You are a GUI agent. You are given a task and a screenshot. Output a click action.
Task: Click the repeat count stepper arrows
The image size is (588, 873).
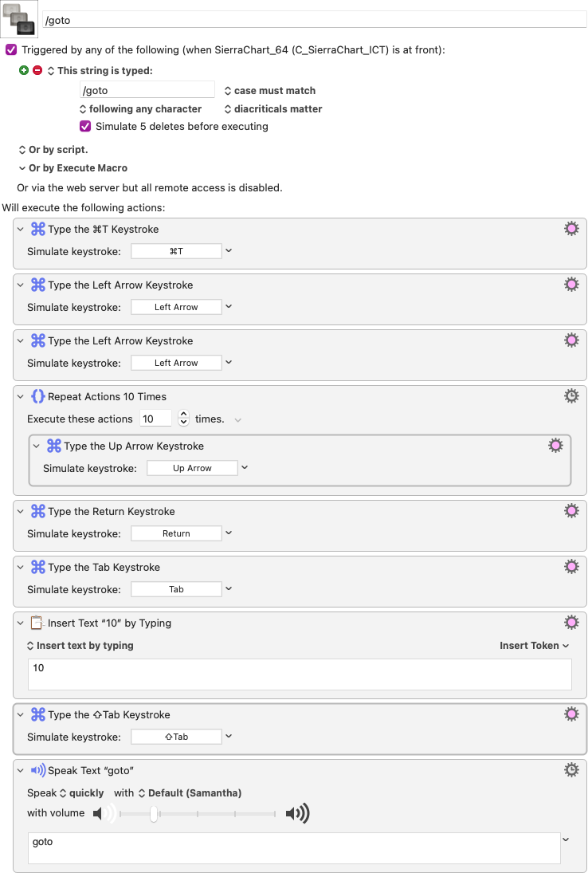183,418
